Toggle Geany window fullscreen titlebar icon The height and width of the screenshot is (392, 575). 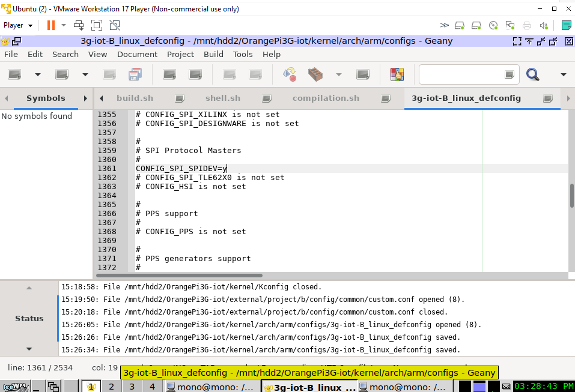coord(517,41)
